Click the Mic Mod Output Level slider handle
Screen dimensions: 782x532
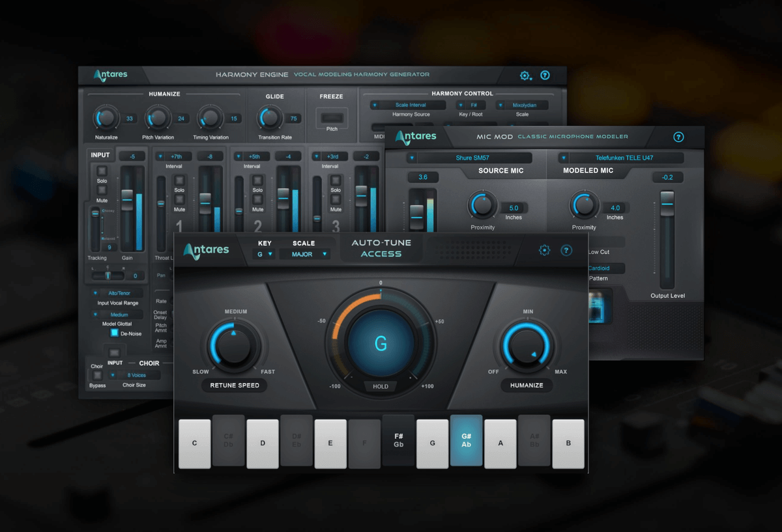point(667,204)
